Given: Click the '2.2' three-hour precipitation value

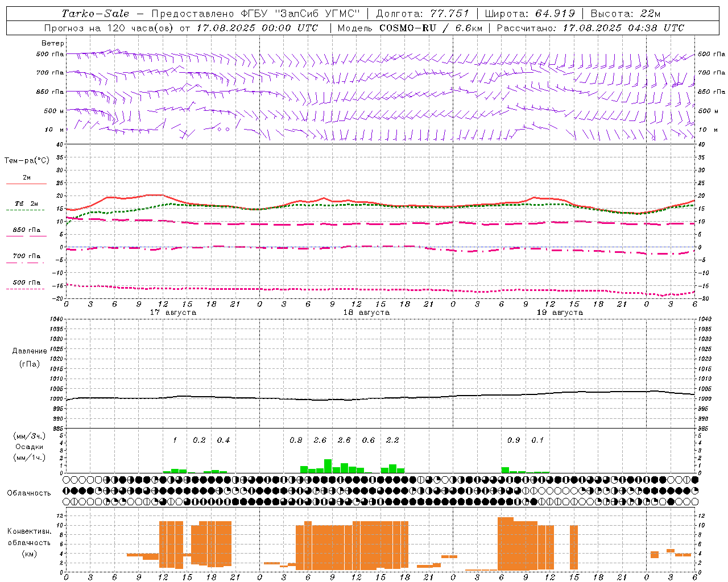Looking at the screenshot, I should click(392, 440).
